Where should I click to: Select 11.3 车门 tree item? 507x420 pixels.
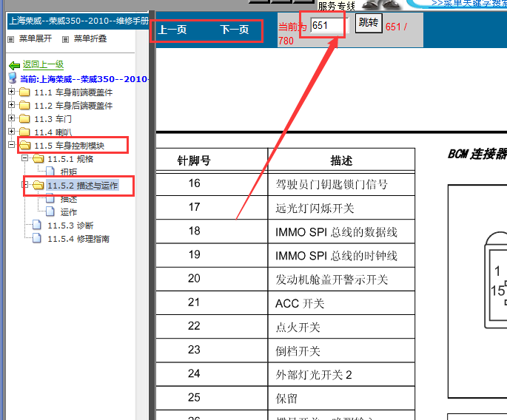pyautogui.click(x=53, y=119)
